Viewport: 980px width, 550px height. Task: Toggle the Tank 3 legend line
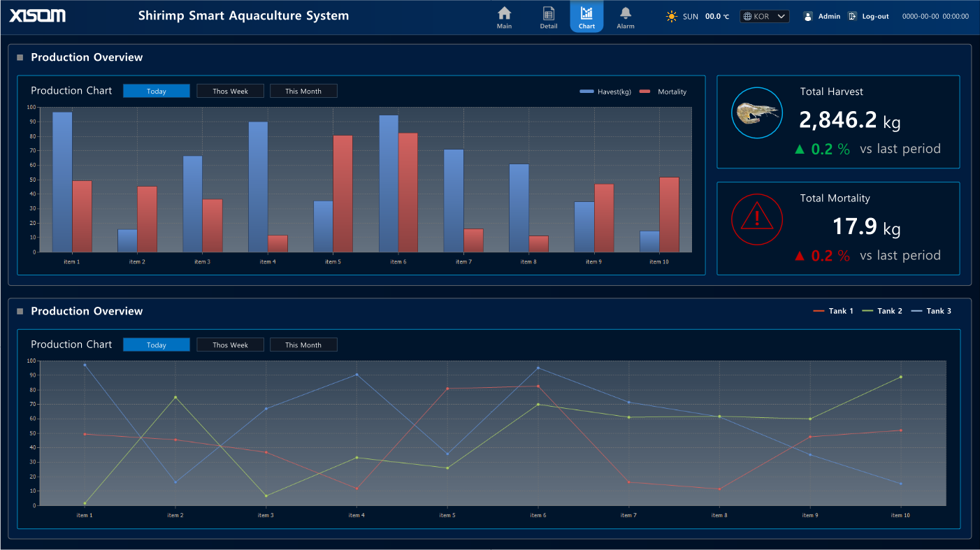(931, 311)
